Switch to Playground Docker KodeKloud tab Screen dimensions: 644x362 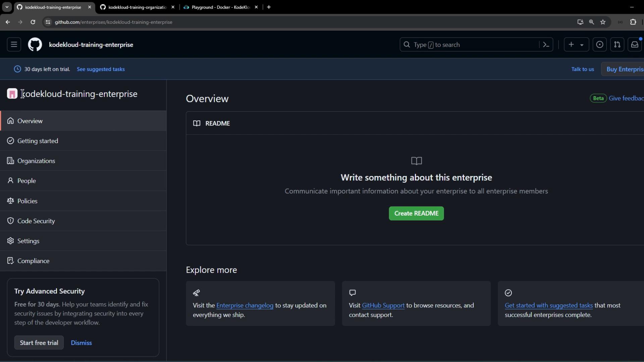[220, 7]
